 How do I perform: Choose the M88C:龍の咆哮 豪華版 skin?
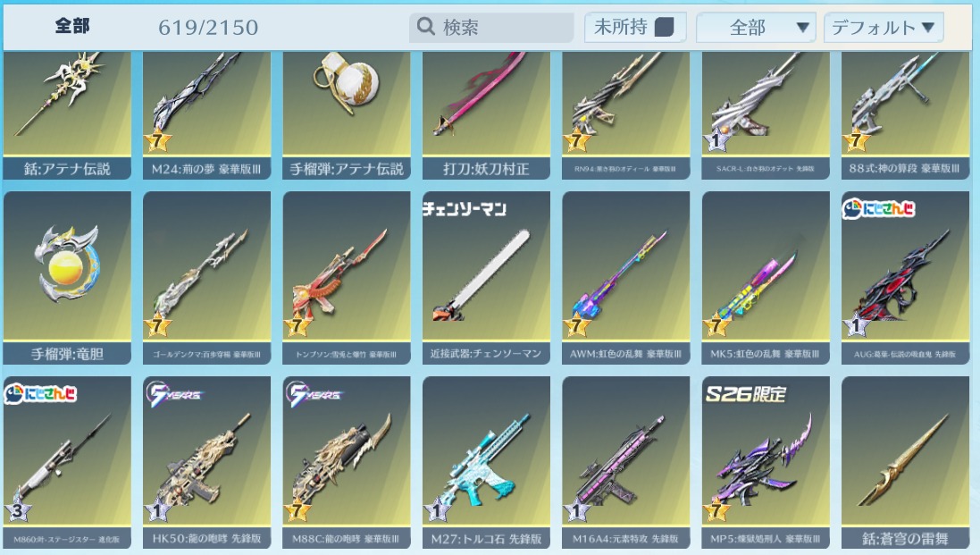tap(347, 463)
